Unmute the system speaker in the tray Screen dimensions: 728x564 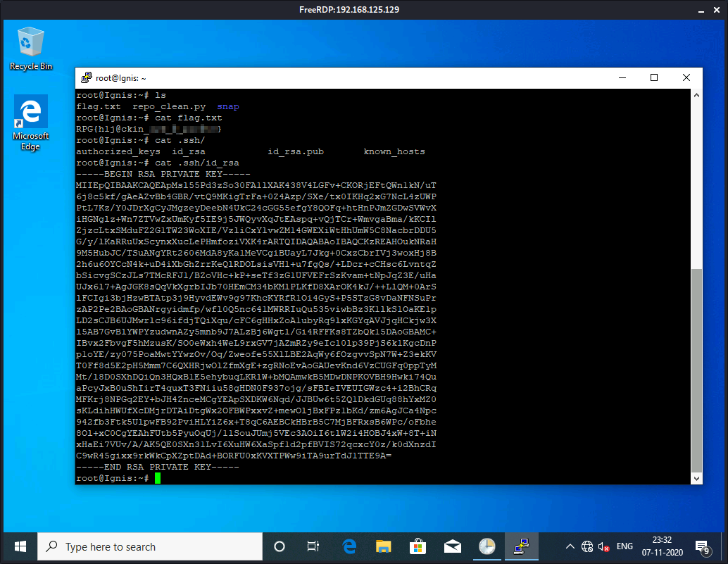pyautogui.click(x=603, y=546)
